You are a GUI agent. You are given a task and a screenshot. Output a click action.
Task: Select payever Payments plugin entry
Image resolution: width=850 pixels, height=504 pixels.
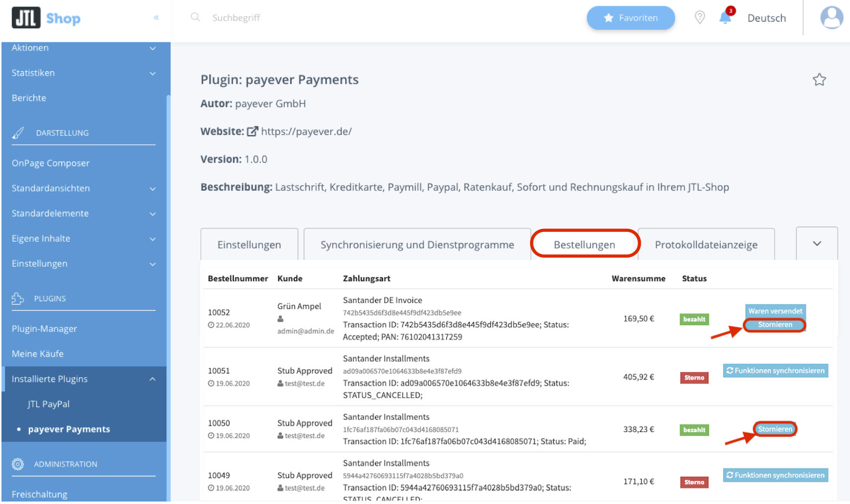69,429
